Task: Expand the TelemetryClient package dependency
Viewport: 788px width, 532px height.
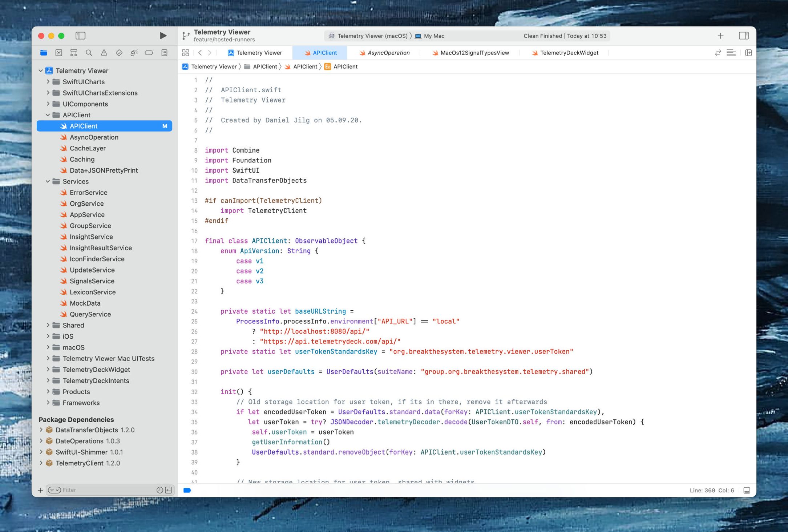Action: point(41,463)
